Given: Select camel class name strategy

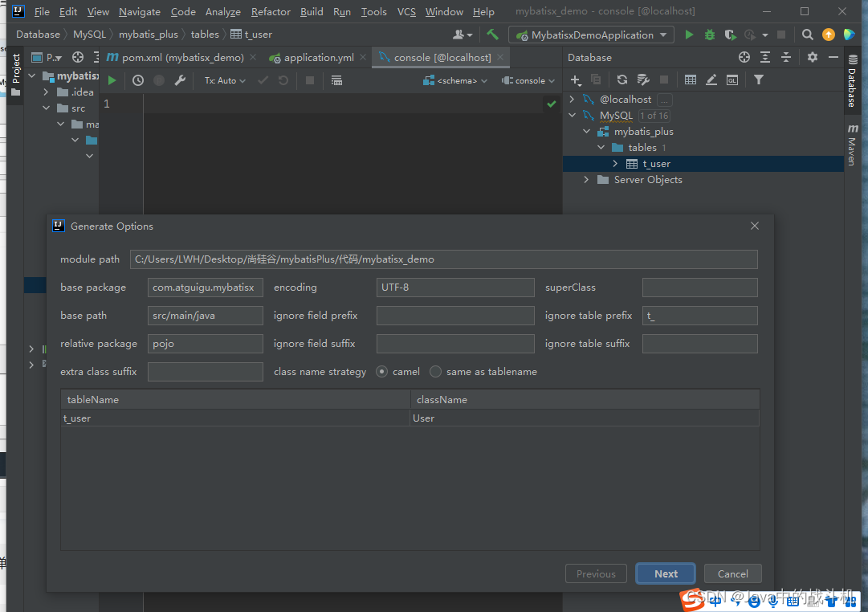Looking at the screenshot, I should pyautogui.click(x=381, y=372).
